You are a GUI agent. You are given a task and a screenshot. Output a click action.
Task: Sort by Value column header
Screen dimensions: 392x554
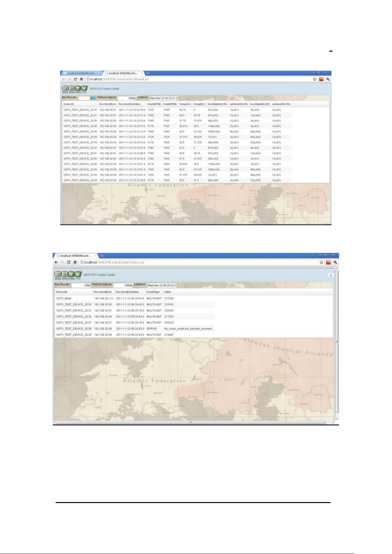(x=168, y=292)
